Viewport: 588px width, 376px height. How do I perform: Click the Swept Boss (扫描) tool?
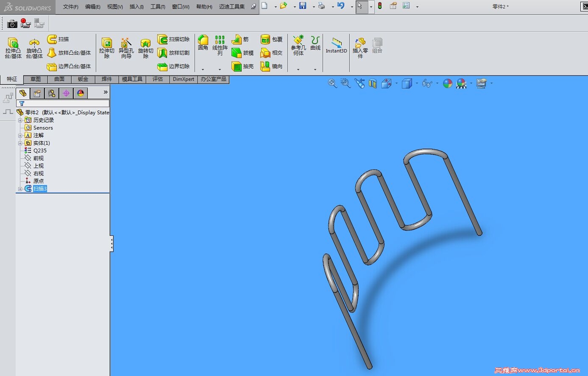click(58, 39)
